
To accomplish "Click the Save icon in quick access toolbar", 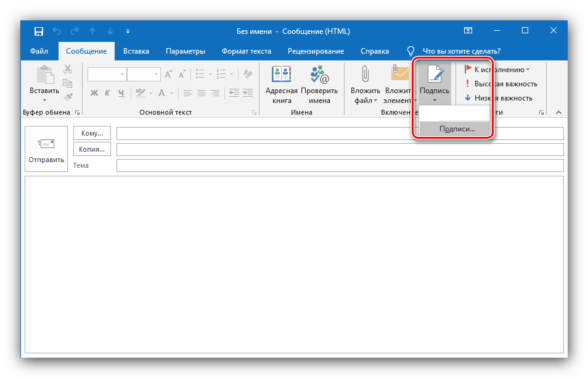I will pos(38,31).
